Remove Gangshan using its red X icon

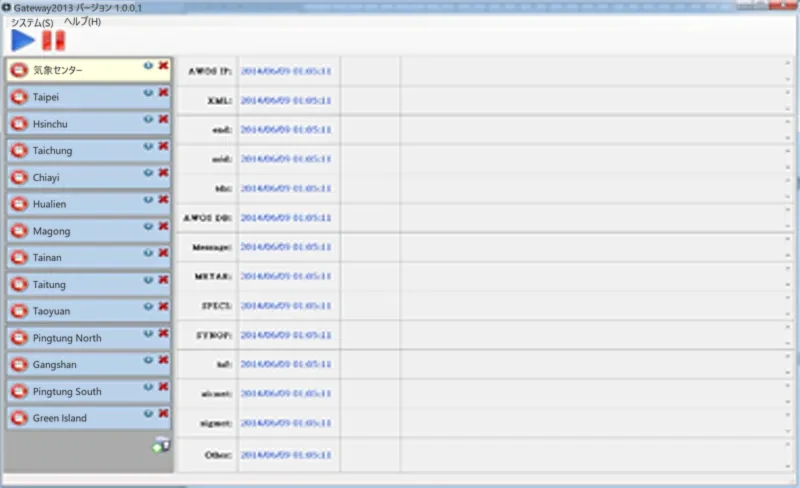[163, 360]
